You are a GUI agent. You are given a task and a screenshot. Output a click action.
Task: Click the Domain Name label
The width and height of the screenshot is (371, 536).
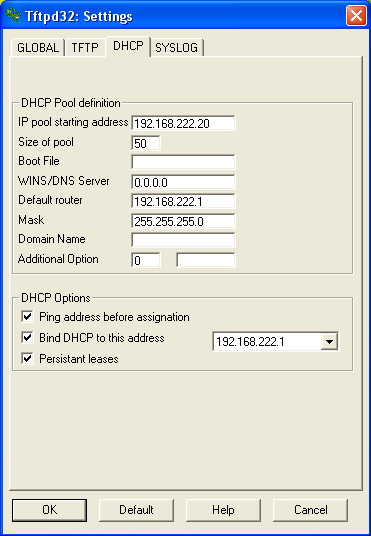pyautogui.click(x=52, y=239)
